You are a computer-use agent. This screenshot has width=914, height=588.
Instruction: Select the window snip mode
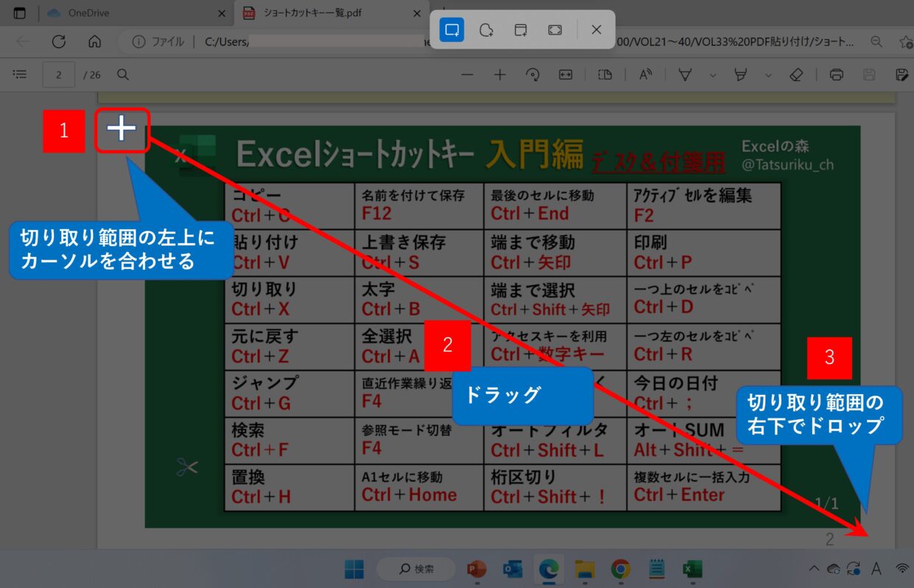tap(520, 29)
